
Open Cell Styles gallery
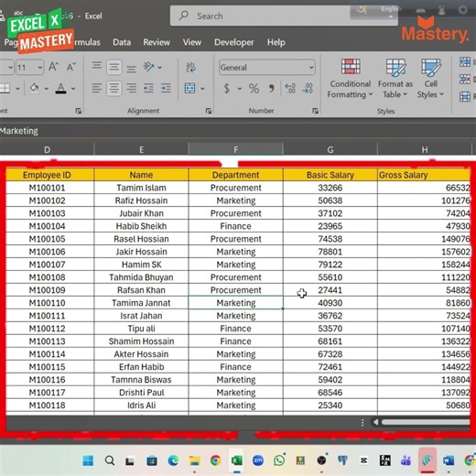tap(430, 79)
